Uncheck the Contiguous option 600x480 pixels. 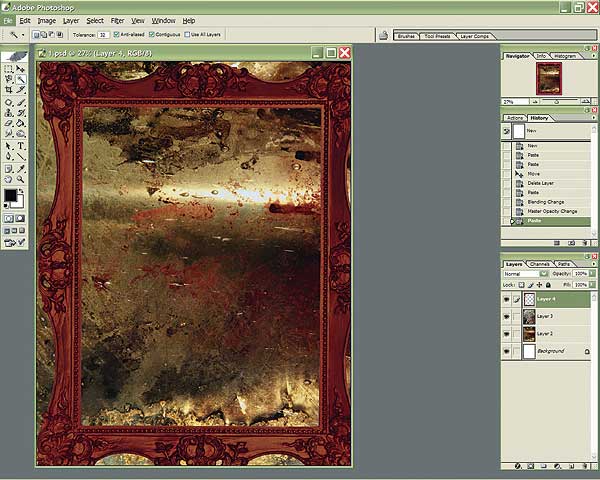(x=152, y=34)
